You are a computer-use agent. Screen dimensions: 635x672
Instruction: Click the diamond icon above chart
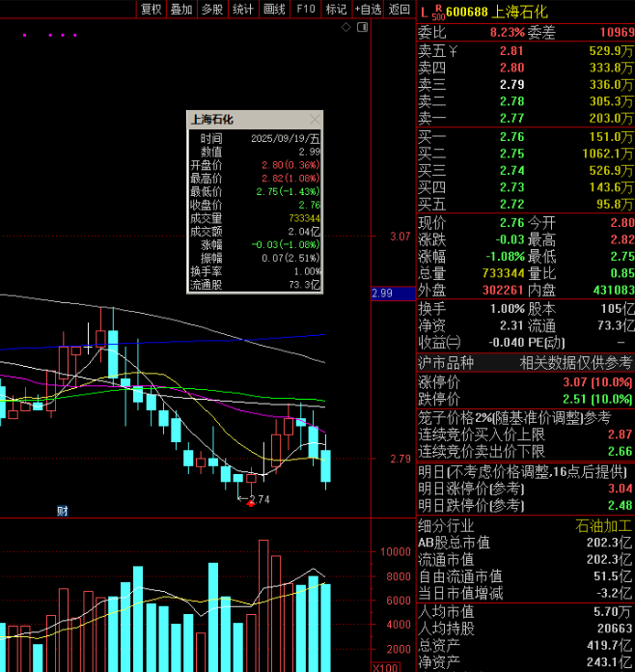345,27
